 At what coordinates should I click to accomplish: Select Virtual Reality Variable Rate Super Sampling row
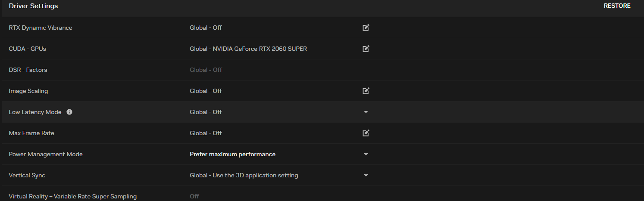pyautogui.click(x=72, y=196)
